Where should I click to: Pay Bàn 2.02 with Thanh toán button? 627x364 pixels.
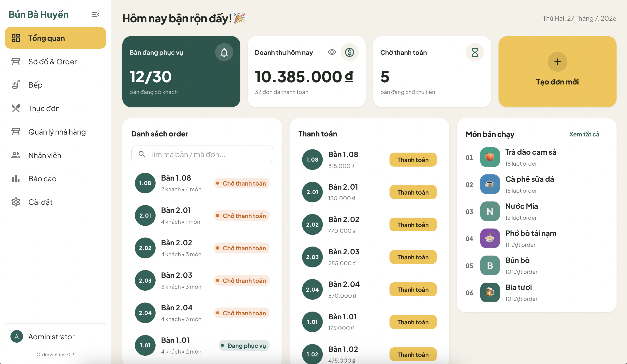413,224
